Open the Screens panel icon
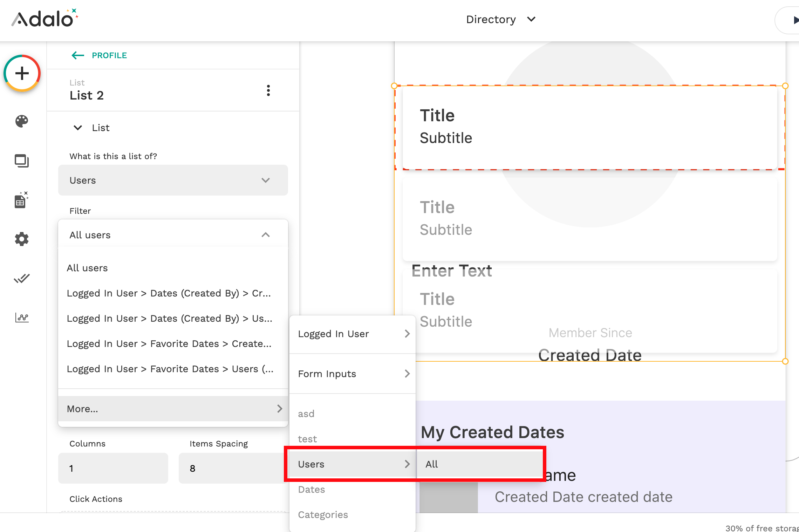799x532 pixels. [22, 161]
